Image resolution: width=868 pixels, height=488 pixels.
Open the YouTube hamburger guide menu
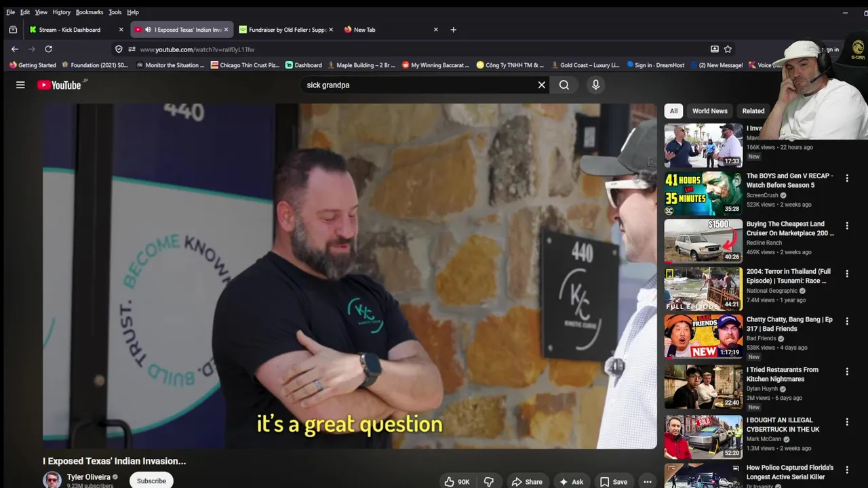tap(20, 85)
